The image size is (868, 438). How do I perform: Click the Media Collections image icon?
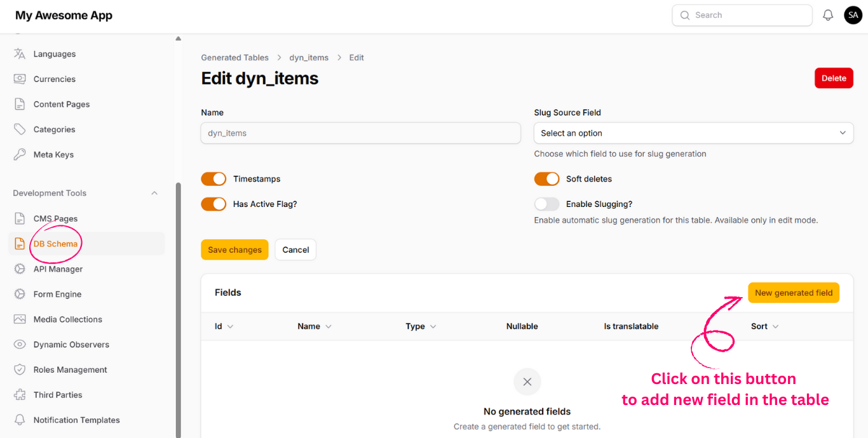point(20,319)
